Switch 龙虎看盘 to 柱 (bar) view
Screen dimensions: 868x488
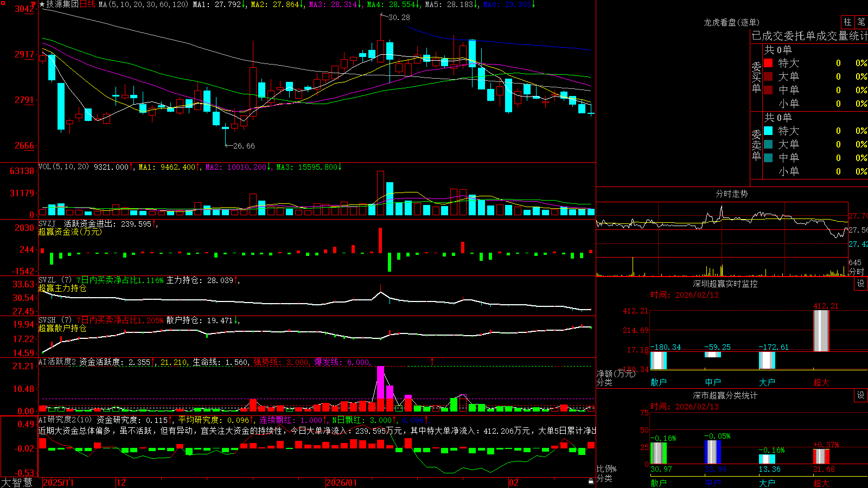847,22
